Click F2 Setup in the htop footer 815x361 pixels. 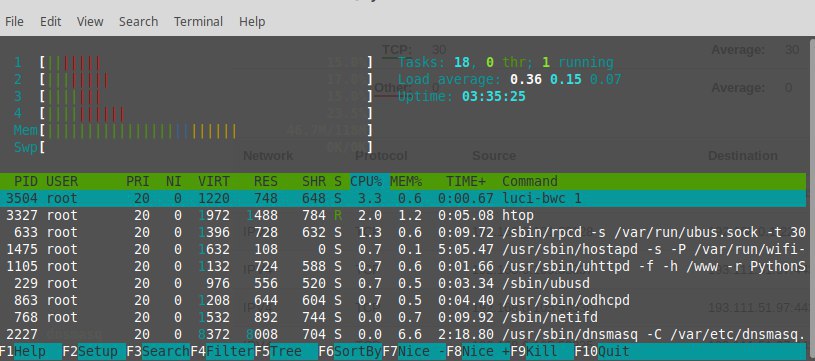(94, 352)
